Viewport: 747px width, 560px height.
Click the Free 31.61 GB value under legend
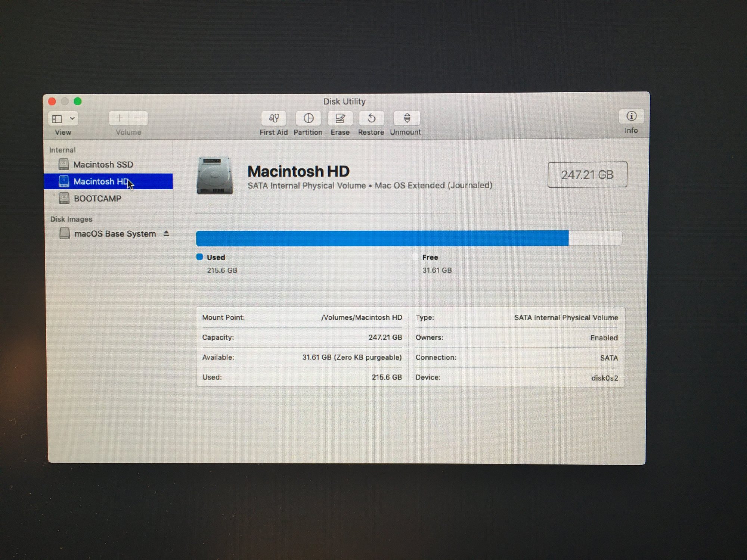(x=437, y=270)
